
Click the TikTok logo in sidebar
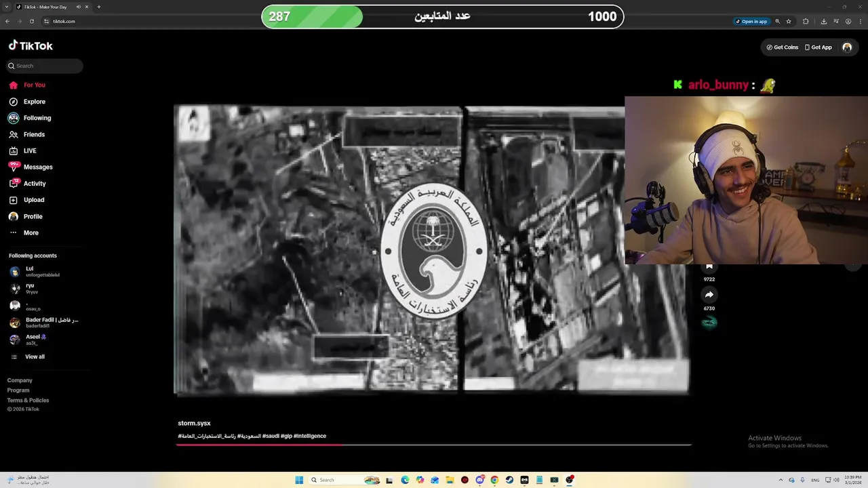pos(31,45)
